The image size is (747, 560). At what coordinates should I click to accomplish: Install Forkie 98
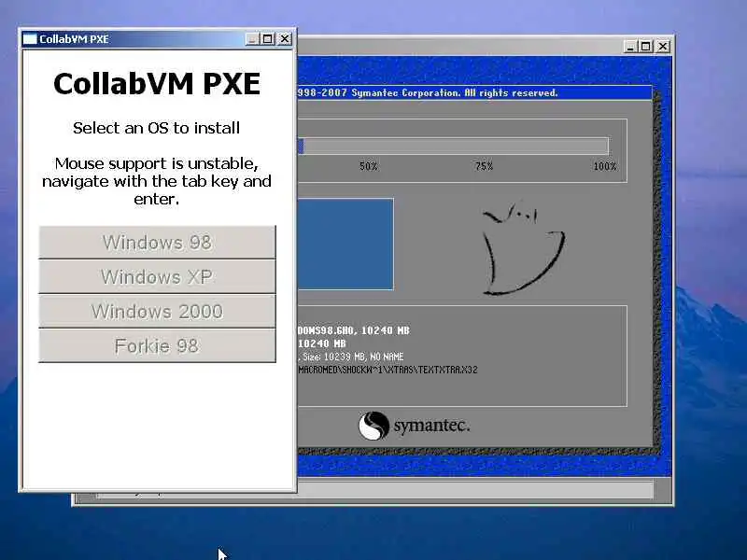(157, 345)
